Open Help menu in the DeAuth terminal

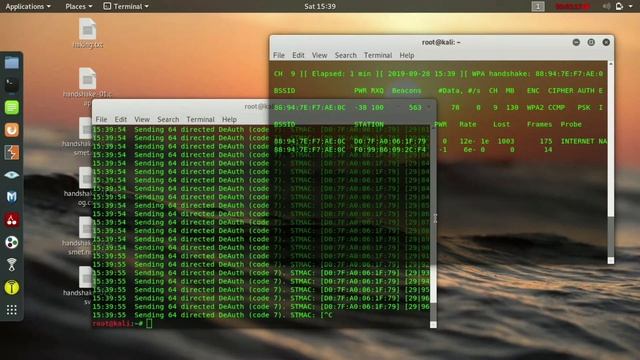[229, 119]
